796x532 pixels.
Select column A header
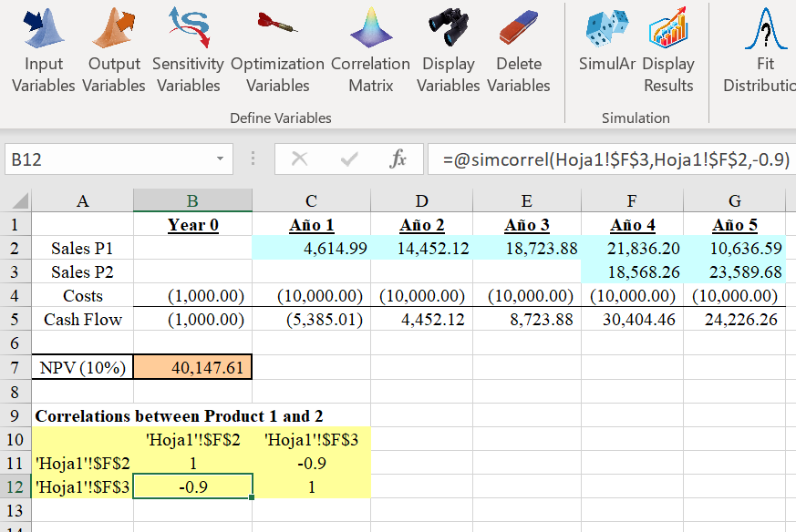(83, 200)
